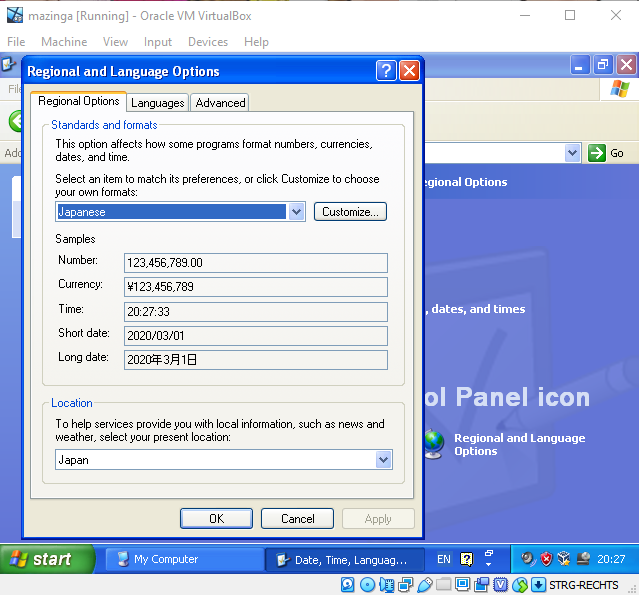Click the language bar restore icon
639x595 pixels.
point(489,553)
